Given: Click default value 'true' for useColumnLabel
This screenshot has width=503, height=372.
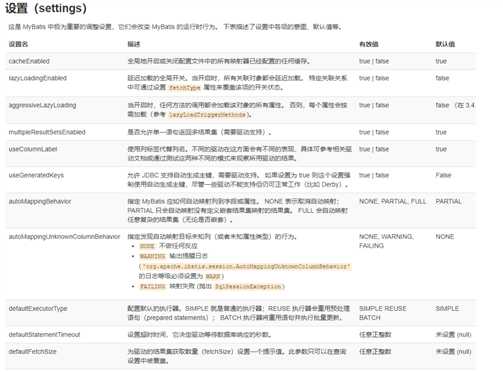Looking at the screenshot, I should pyautogui.click(x=441, y=149).
